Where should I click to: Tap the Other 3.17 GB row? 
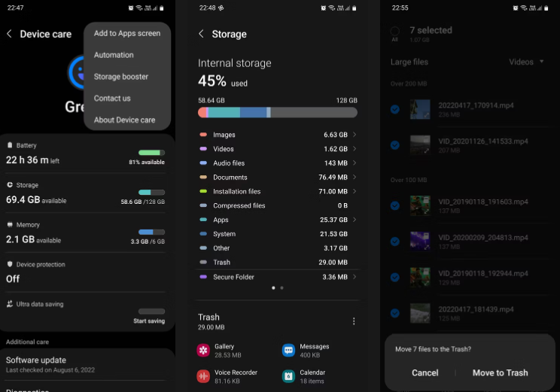click(x=278, y=248)
